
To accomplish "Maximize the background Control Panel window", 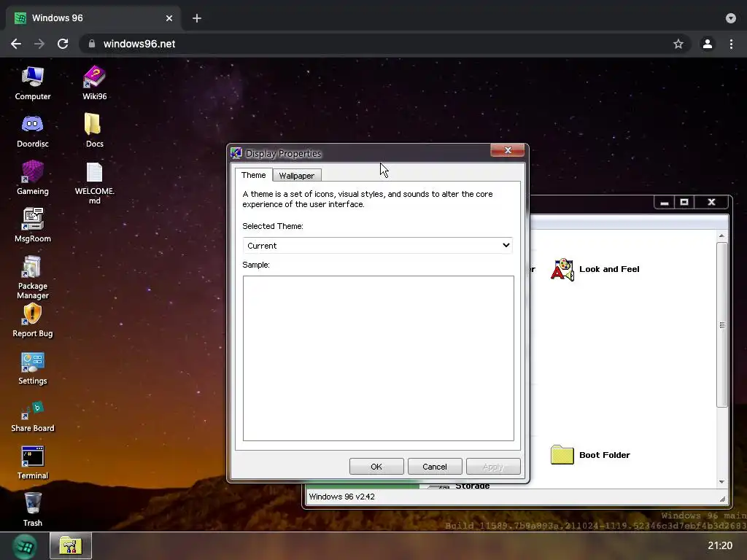I will (684, 202).
